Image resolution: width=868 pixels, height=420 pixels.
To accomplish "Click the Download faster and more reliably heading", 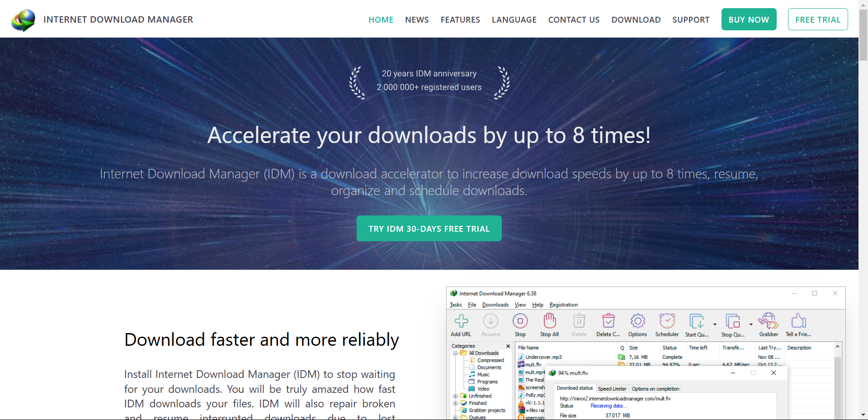I will [x=261, y=340].
